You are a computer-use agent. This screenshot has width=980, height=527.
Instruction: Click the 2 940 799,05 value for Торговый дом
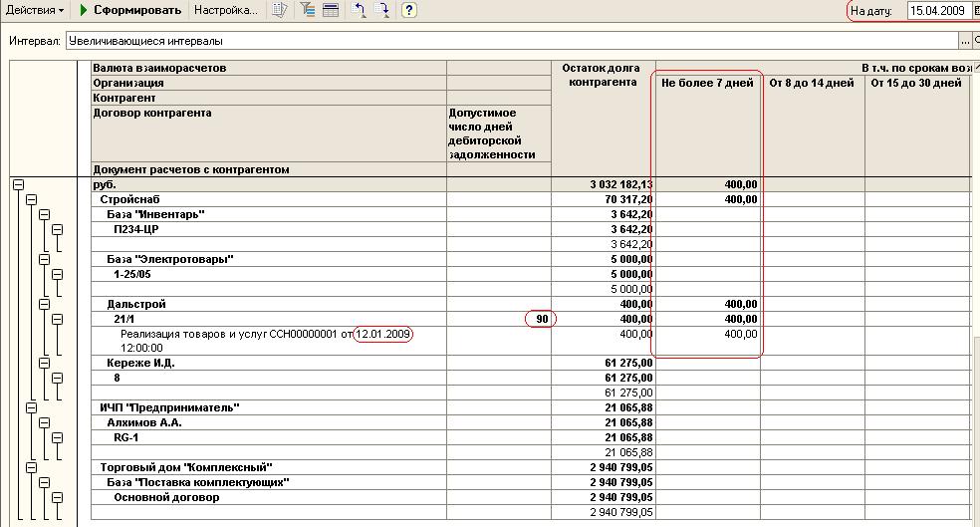[x=621, y=467]
